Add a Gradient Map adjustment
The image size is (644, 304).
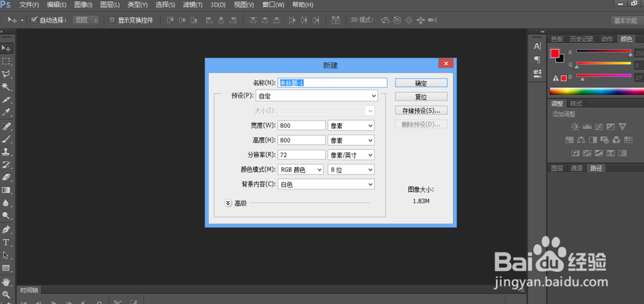[x=623, y=153]
